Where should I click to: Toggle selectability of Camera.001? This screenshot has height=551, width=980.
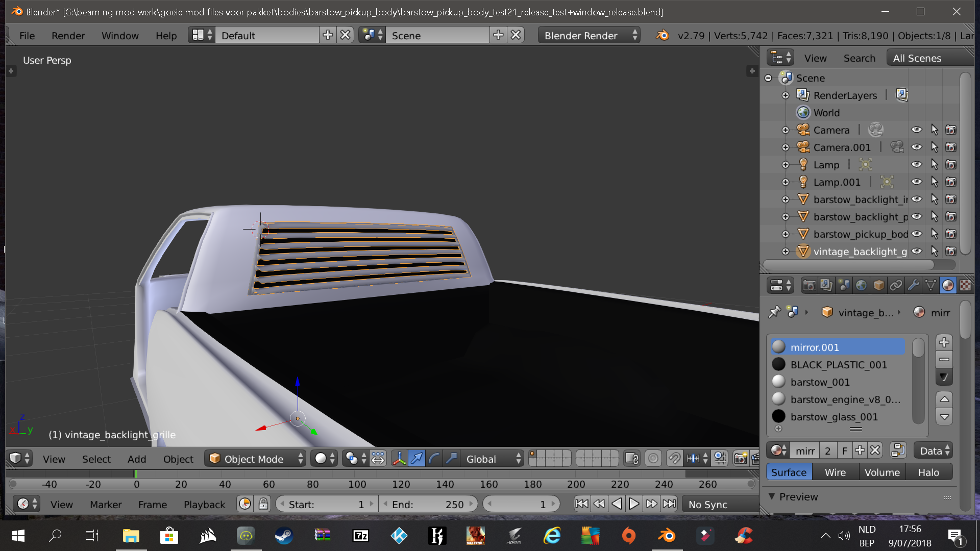(x=934, y=147)
